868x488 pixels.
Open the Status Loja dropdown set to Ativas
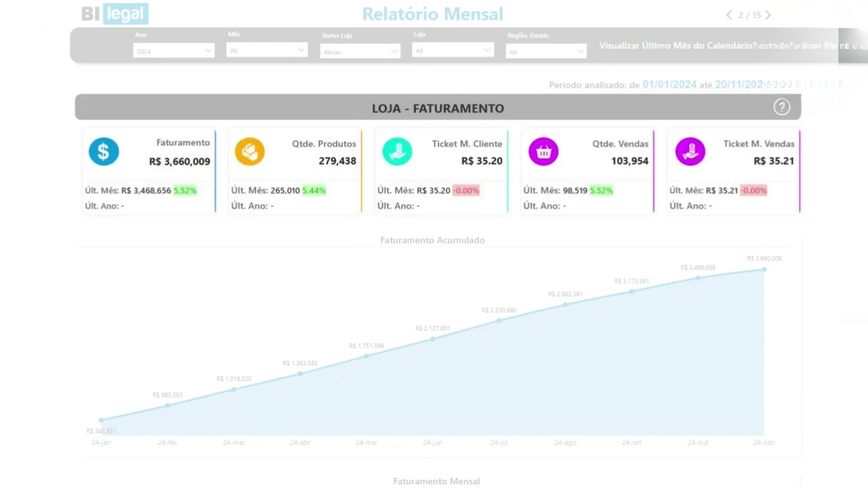point(360,52)
